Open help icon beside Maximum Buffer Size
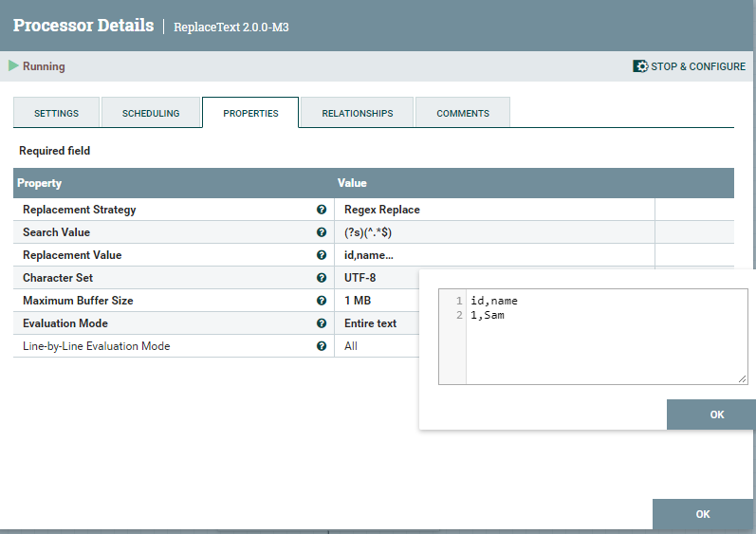Viewport: 756px width, 534px height. click(322, 301)
